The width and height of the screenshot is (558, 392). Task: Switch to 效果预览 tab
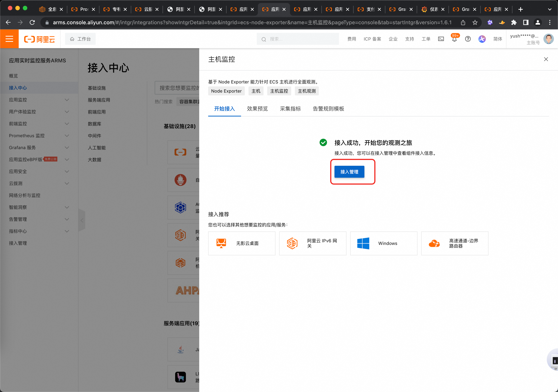coord(257,109)
